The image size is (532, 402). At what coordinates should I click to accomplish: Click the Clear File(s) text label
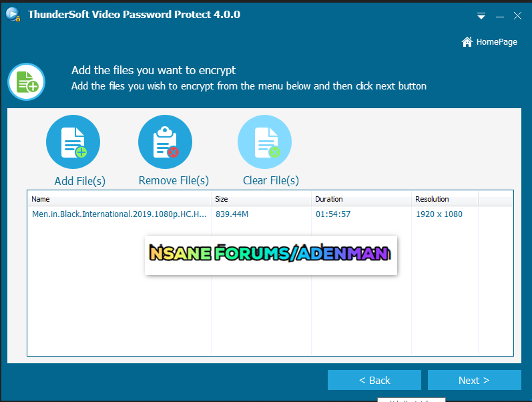pos(271,180)
